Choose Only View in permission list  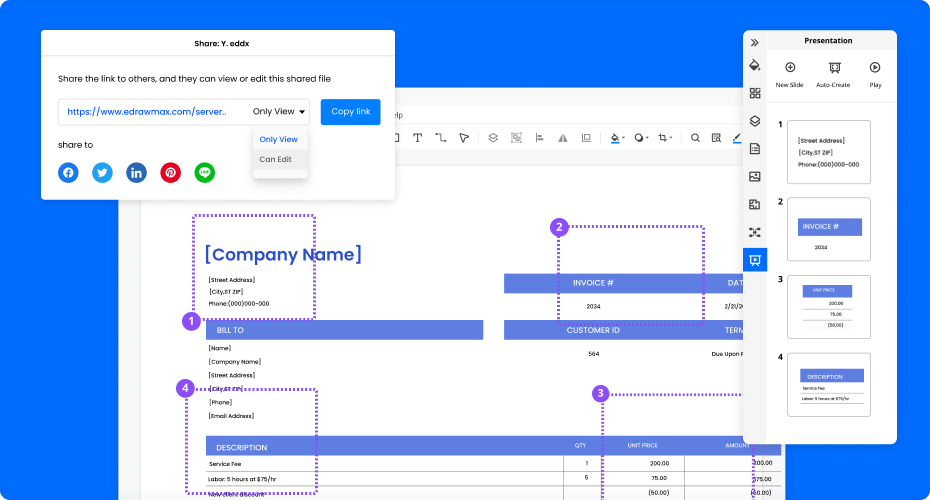point(279,139)
